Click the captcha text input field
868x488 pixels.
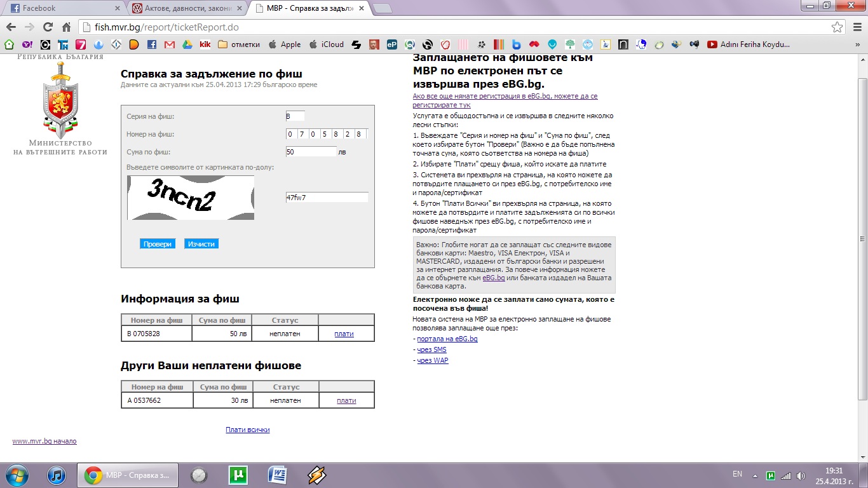[x=327, y=198]
